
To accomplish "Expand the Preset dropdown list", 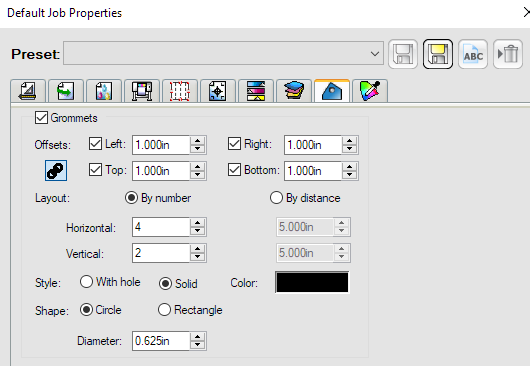I will point(375,54).
